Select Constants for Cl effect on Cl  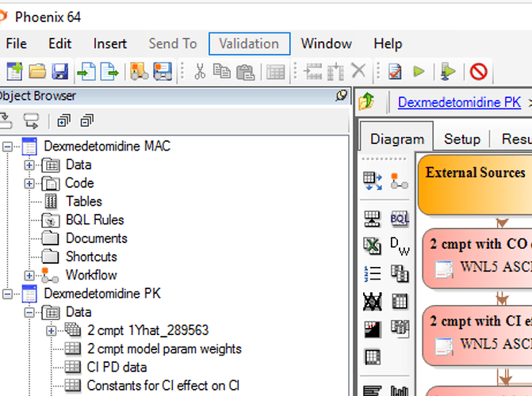163,385
